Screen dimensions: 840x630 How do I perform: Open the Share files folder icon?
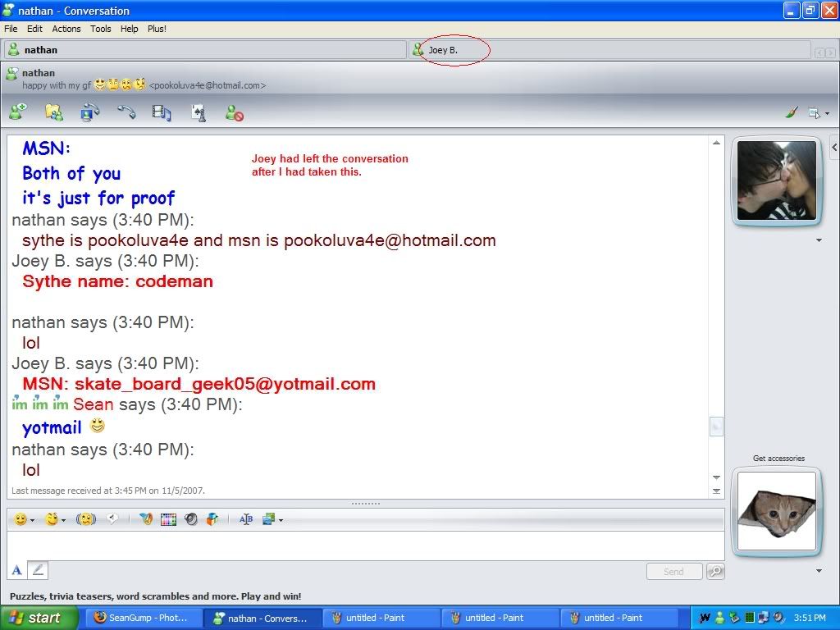click(53, 112)
